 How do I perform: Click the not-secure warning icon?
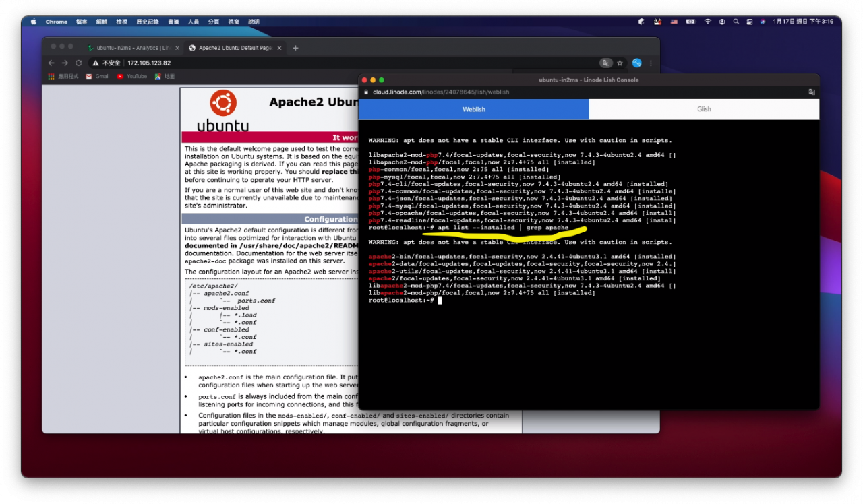pyautogui.click(x=96, y=63)
